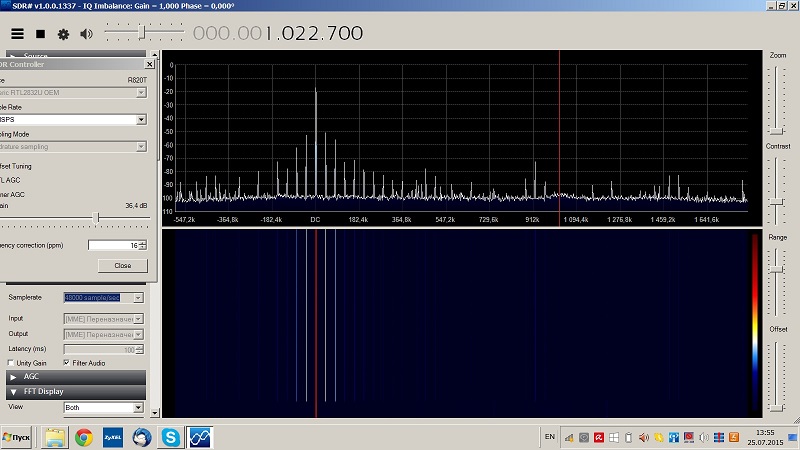
Task: Open the SDR# hamburger menu
Action: coord(17,34)
